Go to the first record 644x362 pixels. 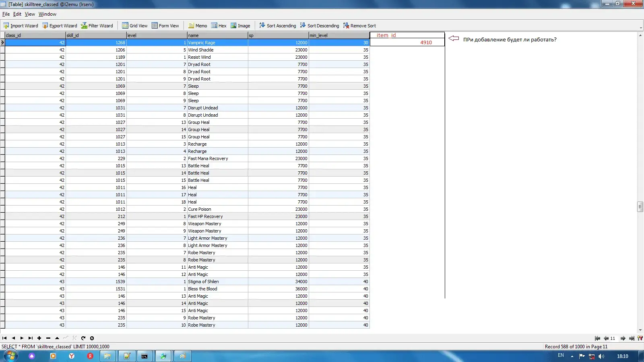[4, 338]
